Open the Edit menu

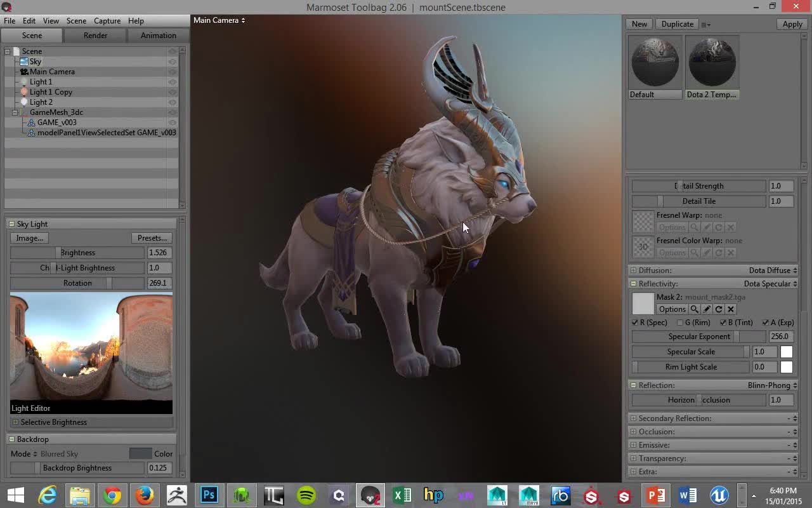coord(29,21)
